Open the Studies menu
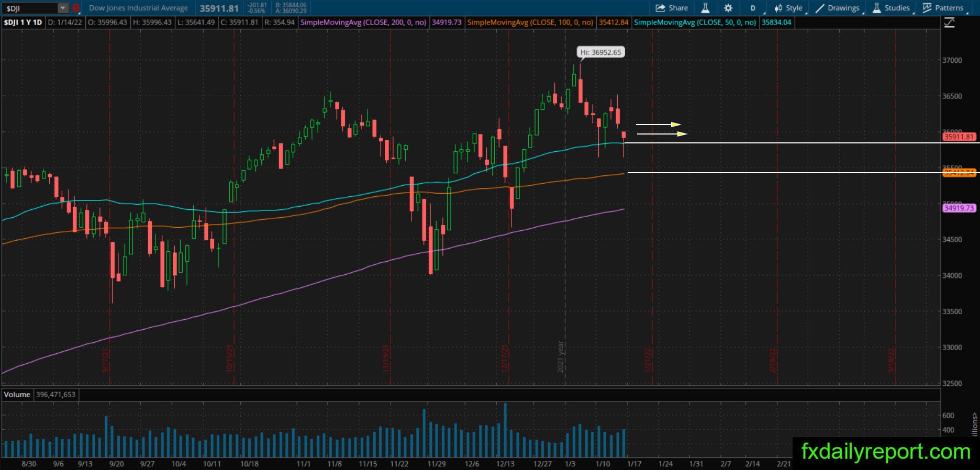The height and width of the screenshot is (470, 980). click(x=892, y=8)
